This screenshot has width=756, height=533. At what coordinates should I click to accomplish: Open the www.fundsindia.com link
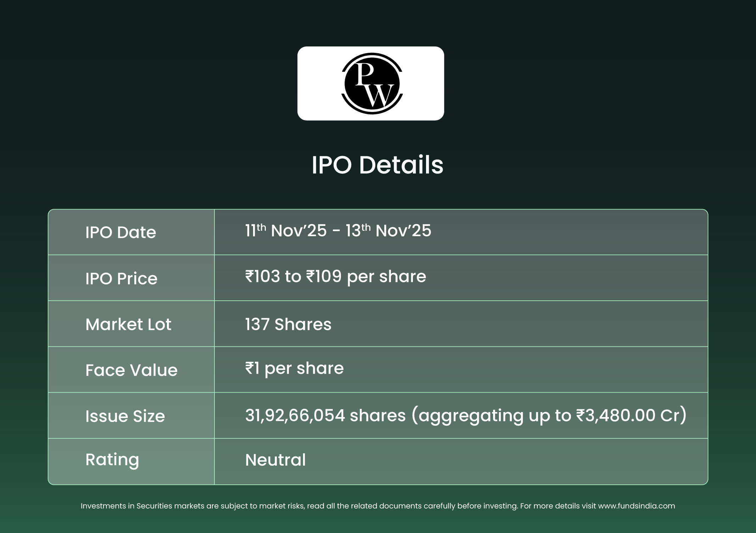click(636, 506)
